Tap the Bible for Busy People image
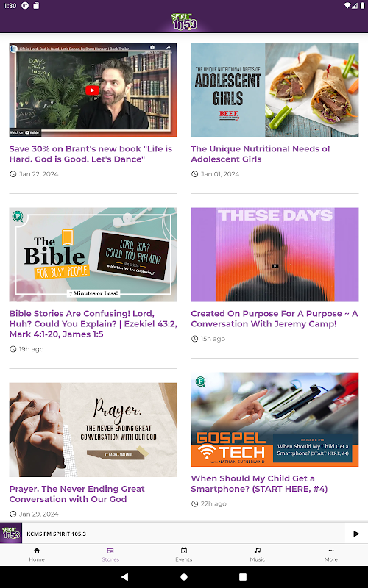The height and width of the screenshot is (588, 368). 93,254
